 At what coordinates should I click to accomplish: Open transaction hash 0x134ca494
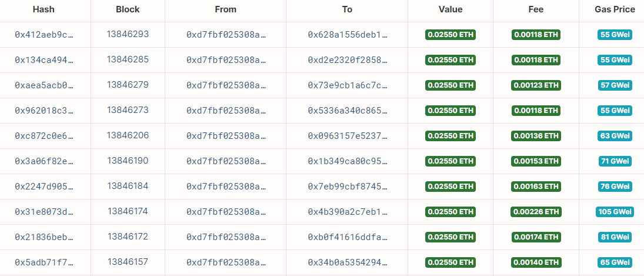pyautogui.click(x=45, y=61)
